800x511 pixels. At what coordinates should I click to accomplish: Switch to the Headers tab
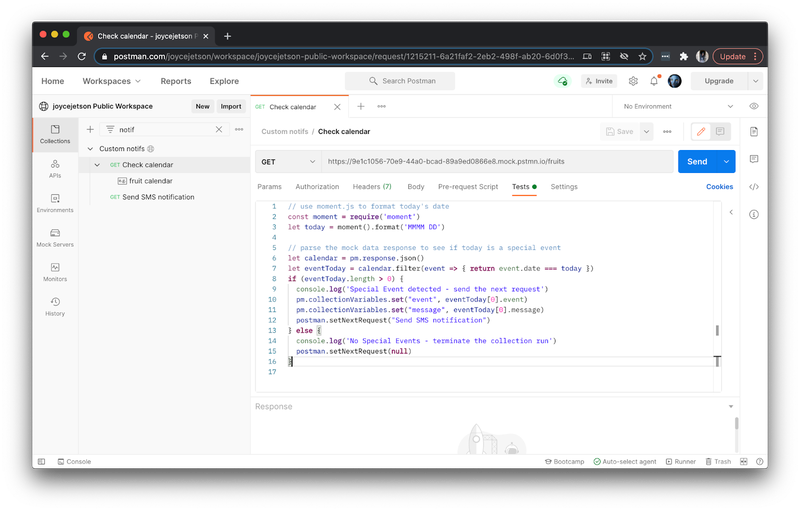(x=372, y=187)
